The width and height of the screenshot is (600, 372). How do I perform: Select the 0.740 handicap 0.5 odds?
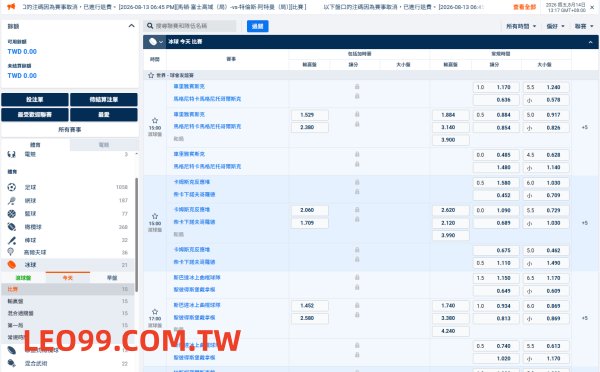pyautogui.click(x=496, y=346)
